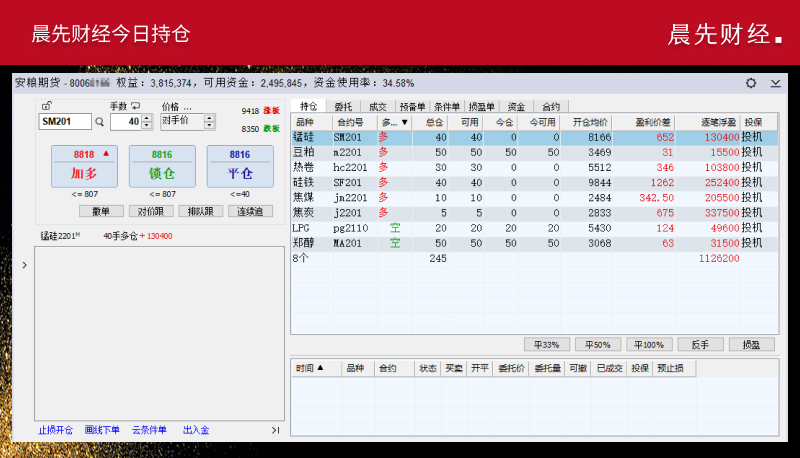The image size is (800, 458).
Task: Sort by the 多空 column header arrow
Action: [x=404, y=121]
